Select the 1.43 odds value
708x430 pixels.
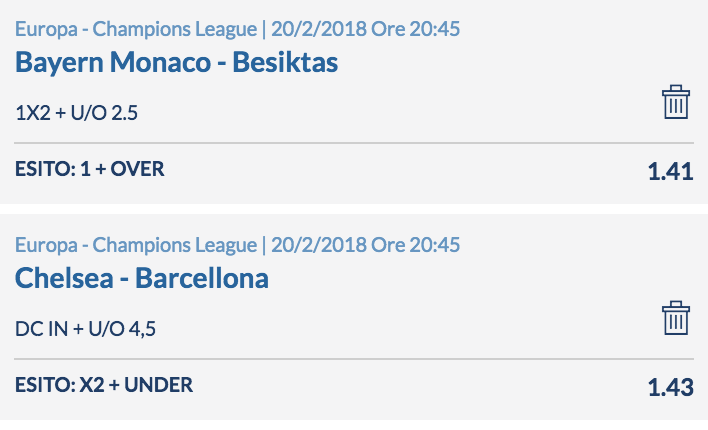[671, 387]
